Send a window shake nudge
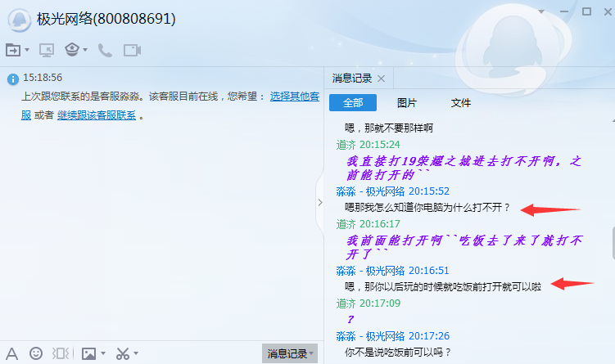The height and width of the screenshot is (364, 615). point(61,353)
